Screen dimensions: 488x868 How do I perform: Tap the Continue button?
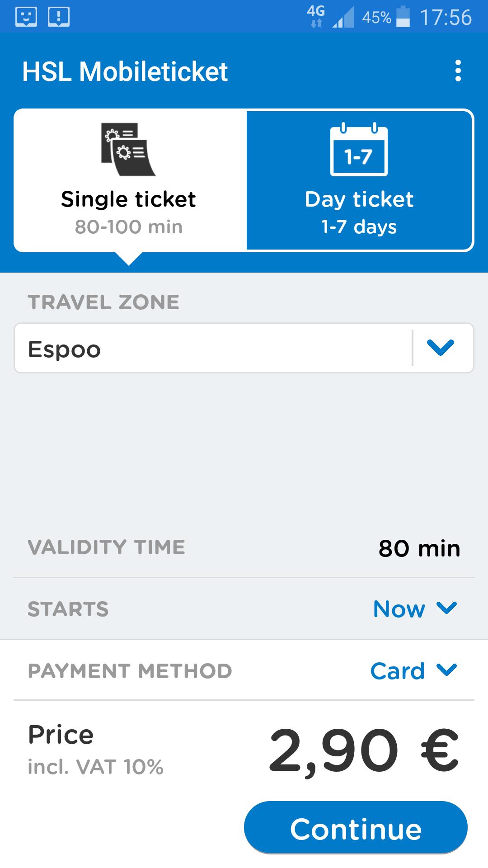click(x=356, y=828)
